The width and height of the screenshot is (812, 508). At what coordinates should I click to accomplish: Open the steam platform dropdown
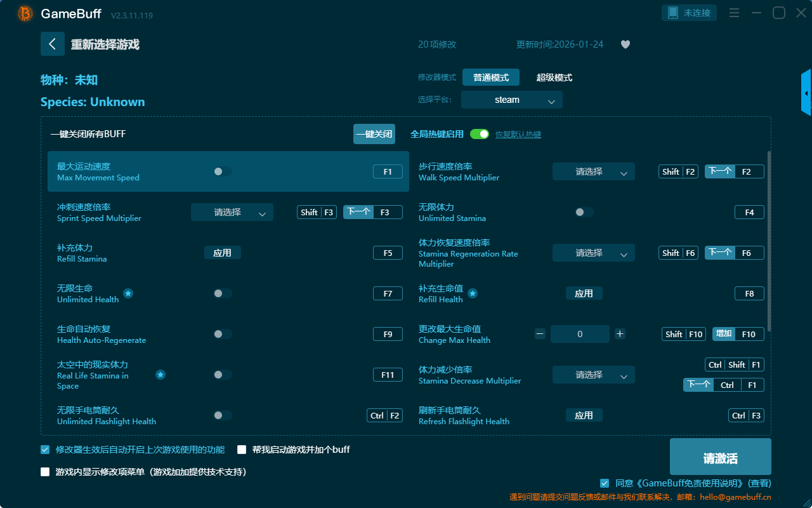point(511,100)
